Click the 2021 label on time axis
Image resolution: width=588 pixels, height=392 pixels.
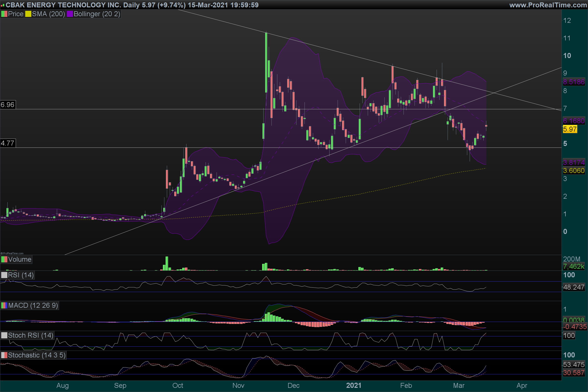pyautogui.click(x=354, y=385)
